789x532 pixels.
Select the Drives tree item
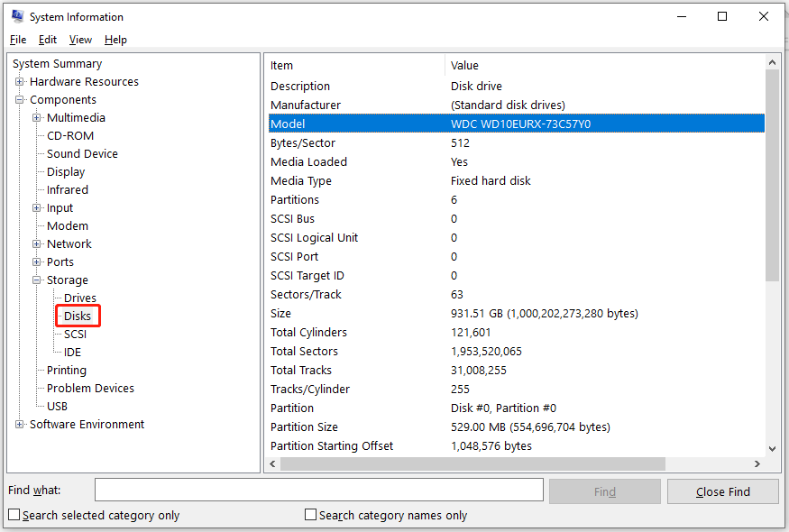point(79,298)
